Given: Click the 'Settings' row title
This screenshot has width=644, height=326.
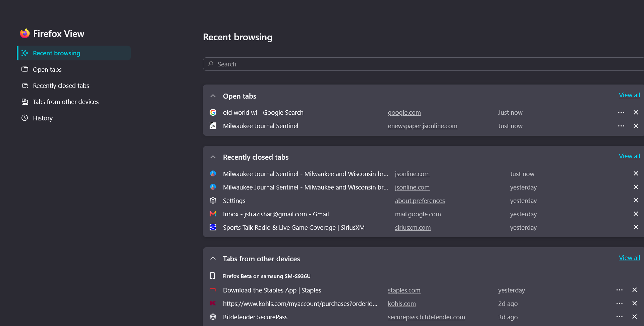Looking at the screenshot, I should tap(234, 201).
